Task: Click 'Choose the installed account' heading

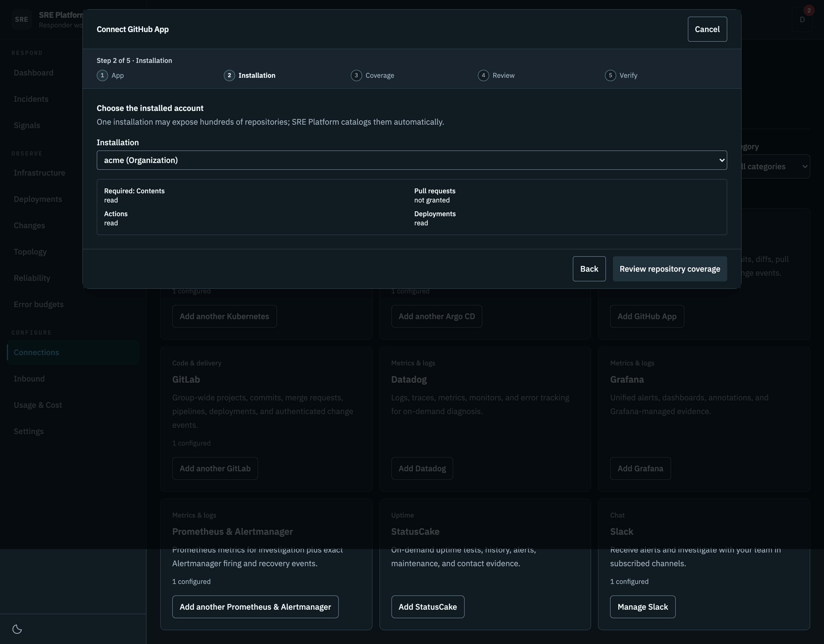Action: coord(150,108)
